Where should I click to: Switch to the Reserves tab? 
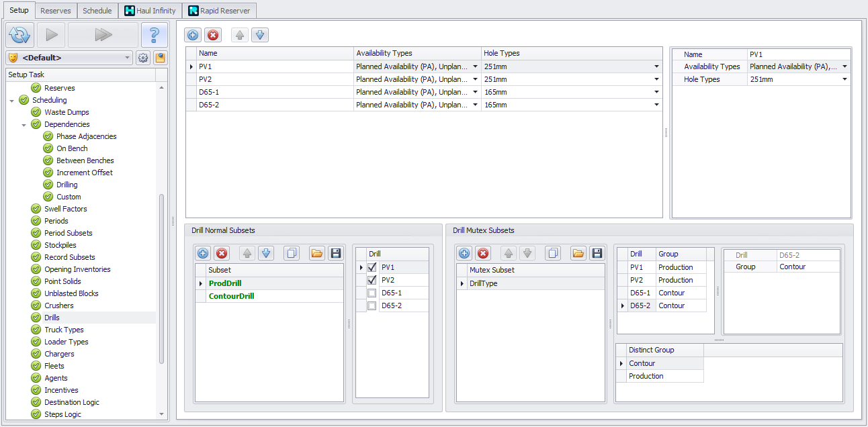pos(55,11)
